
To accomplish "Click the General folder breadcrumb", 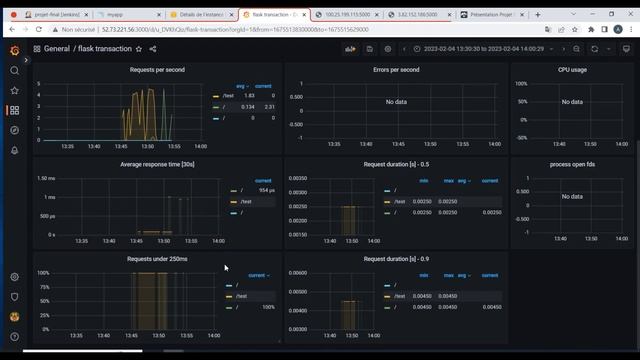I will point(57,49).
